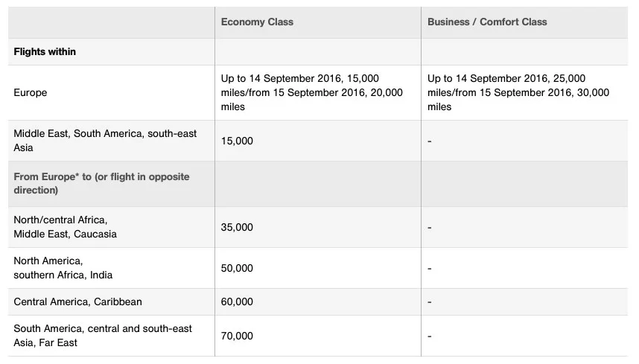Click the Economy Class column header
Screen dimensions: 639x364
click(257, 22)
